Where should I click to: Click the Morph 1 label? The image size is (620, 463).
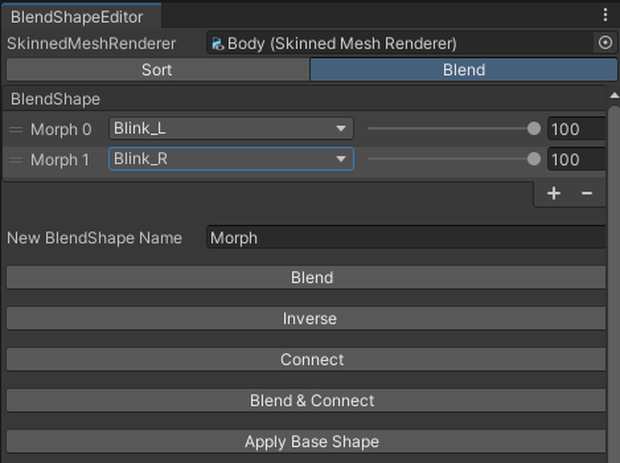60,160
